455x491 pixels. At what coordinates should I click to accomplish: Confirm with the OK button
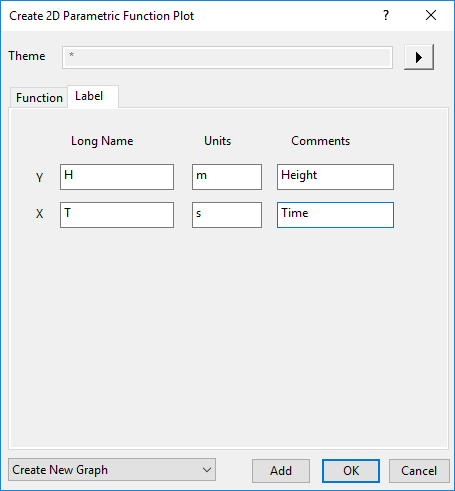[x=351, y=471]
